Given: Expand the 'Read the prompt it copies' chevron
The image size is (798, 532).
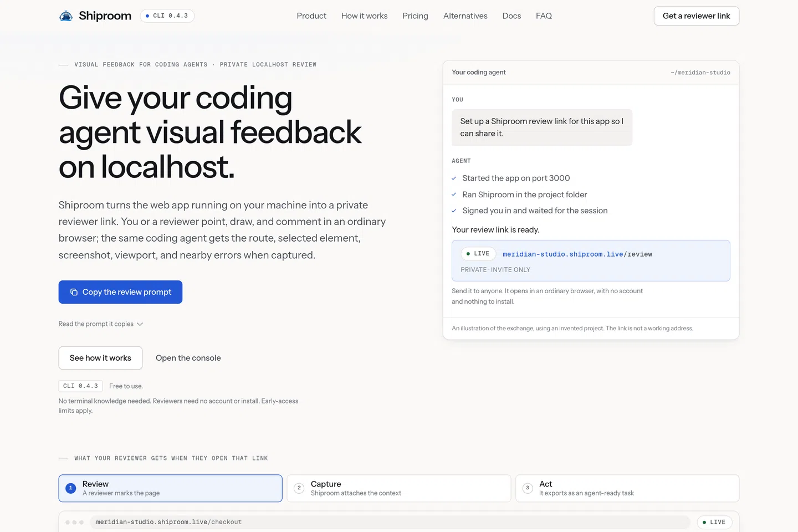Looking at the screenshot, I should pos(140,324).
